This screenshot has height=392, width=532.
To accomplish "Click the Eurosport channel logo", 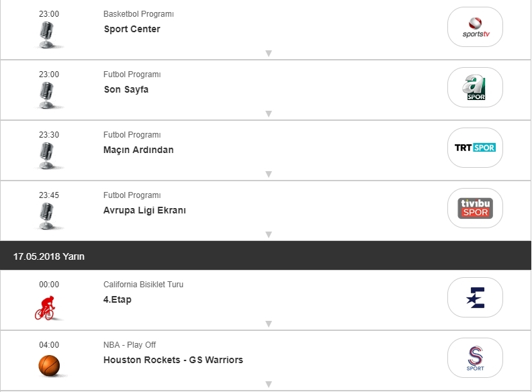I will 475,297.
